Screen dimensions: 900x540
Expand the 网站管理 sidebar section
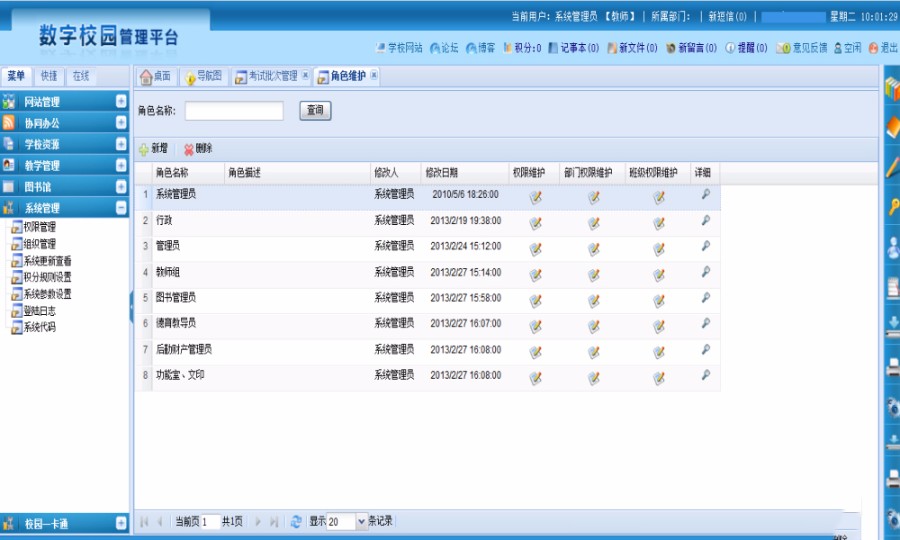[121, 102]
